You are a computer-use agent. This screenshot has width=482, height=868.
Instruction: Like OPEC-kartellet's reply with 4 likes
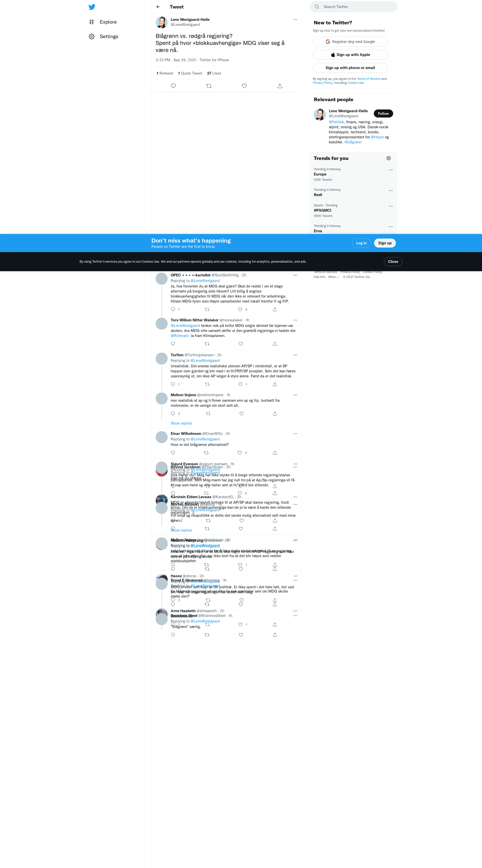240,309
